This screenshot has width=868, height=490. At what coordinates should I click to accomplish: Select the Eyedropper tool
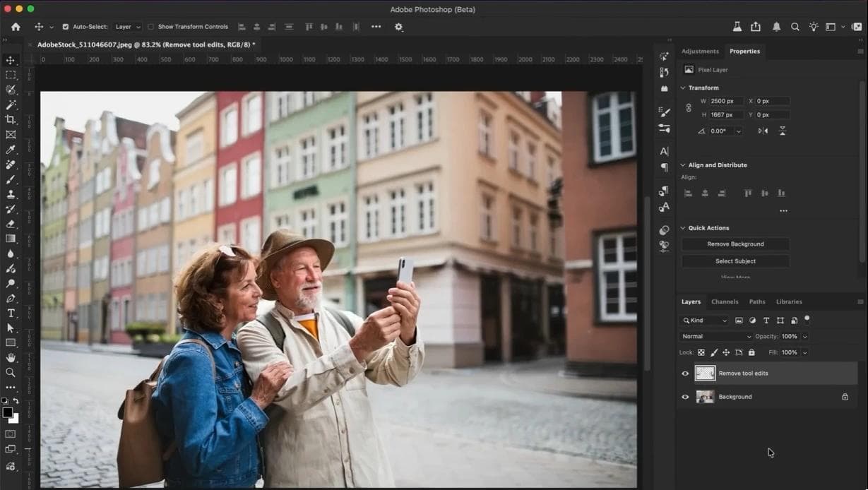pos(11,149)
